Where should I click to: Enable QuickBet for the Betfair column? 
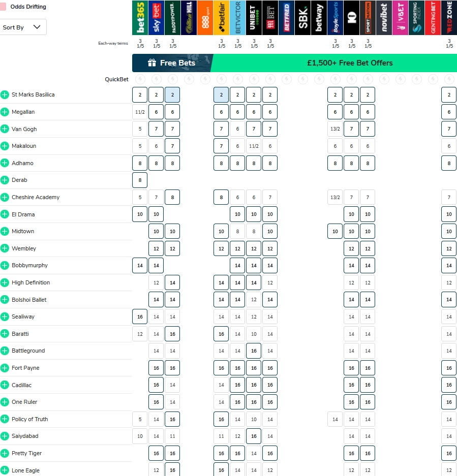coord(222,79)
